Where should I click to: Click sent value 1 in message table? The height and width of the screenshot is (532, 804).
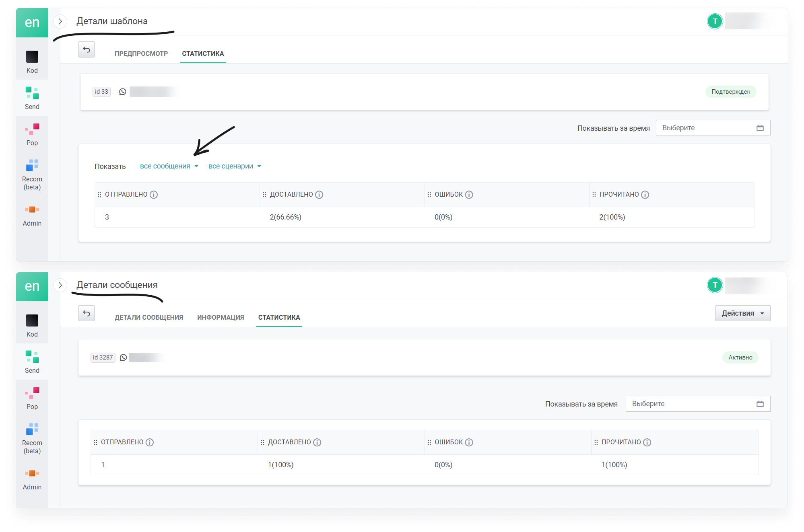point(103,465)
